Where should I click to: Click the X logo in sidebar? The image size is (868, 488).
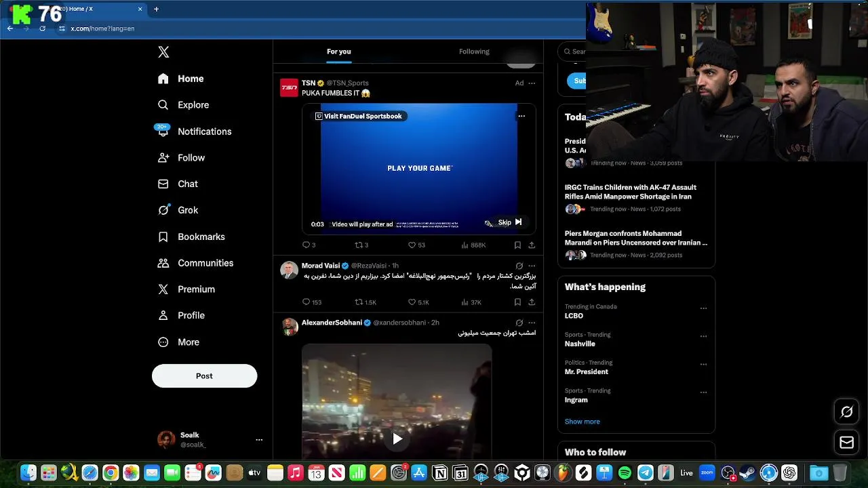click(x=163, y=52)
